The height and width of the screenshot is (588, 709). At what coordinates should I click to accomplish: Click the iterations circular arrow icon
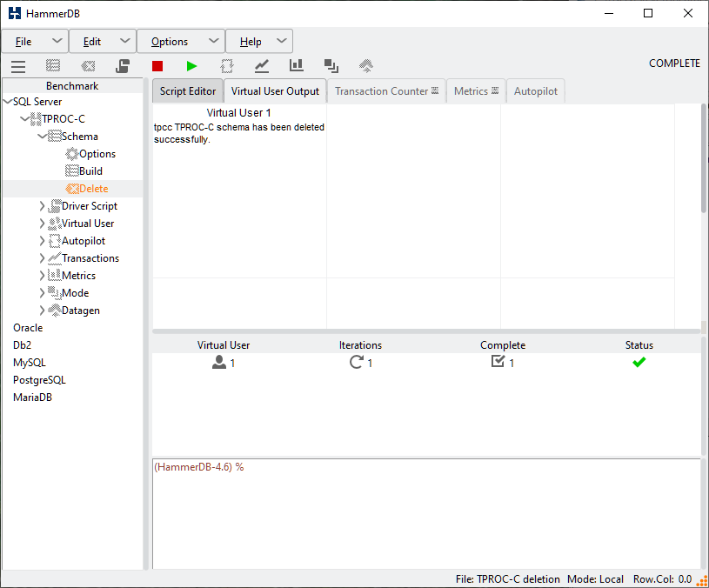[x=357, y=362]
